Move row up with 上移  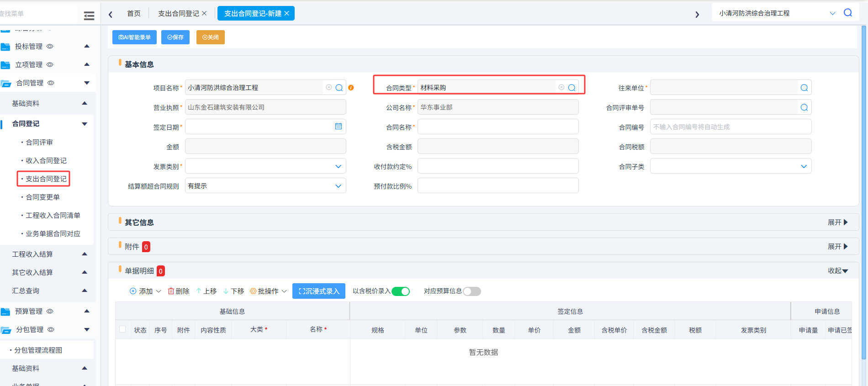click(206, 291)
